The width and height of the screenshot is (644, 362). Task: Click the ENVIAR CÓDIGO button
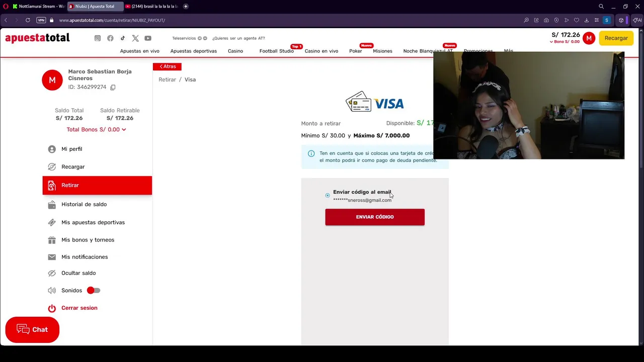click(x=375, y=217)
